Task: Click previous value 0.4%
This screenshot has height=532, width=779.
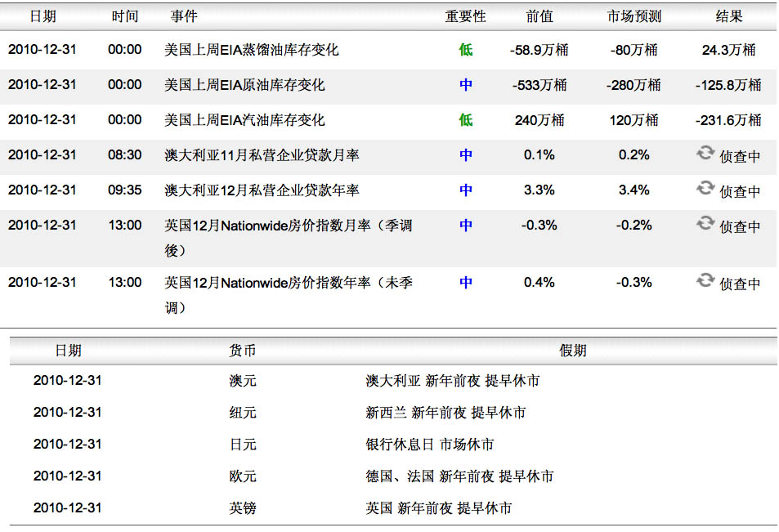Action: 539,283
